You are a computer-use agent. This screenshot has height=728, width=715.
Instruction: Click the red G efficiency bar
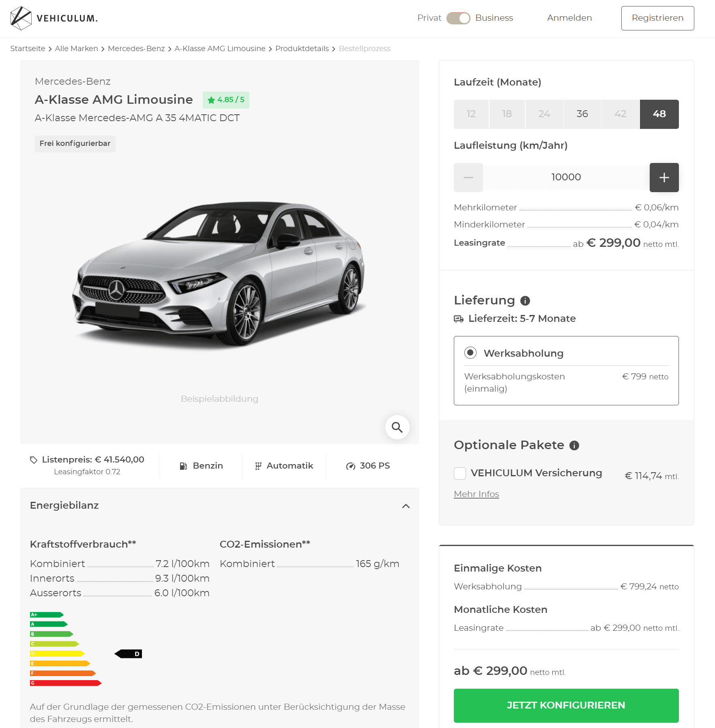66,683
